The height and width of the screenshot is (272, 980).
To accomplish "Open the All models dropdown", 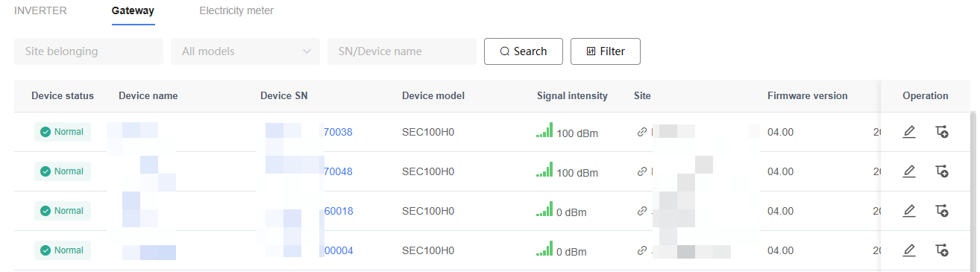I will click(x=245, y=51).
